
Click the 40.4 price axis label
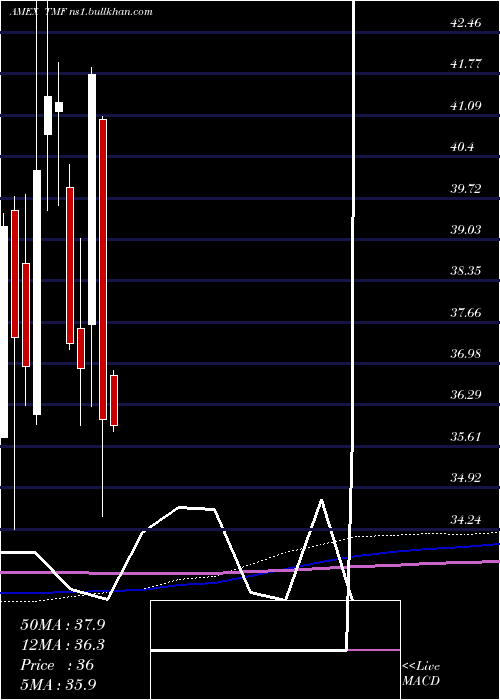point(462,147)
